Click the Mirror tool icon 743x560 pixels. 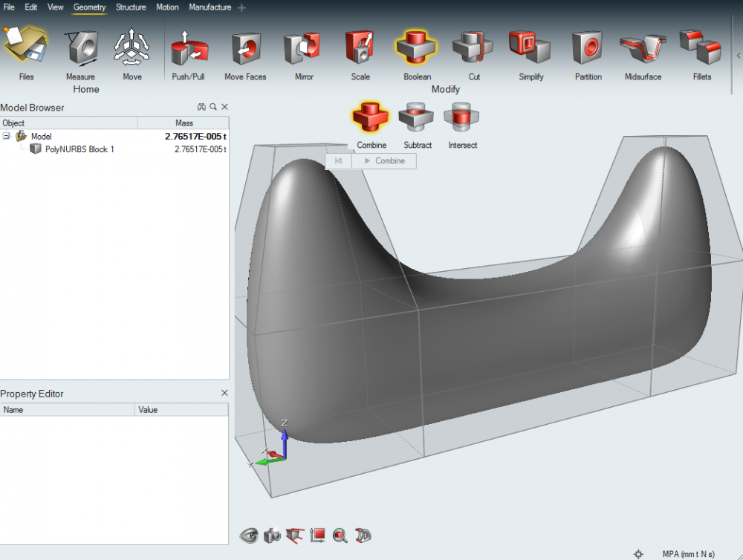tap(302, 48)
